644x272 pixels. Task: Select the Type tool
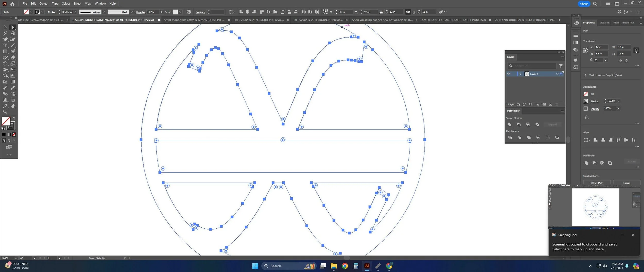(5, 45)
